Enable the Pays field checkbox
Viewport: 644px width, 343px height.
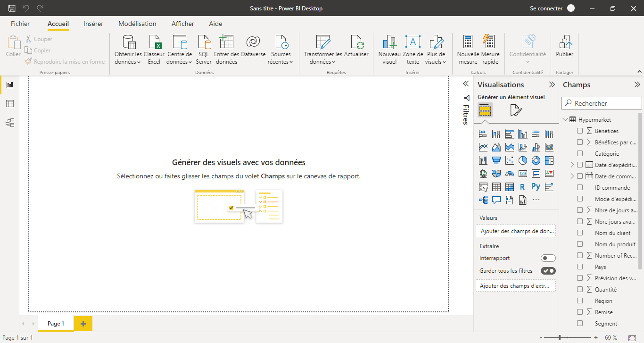580,267
